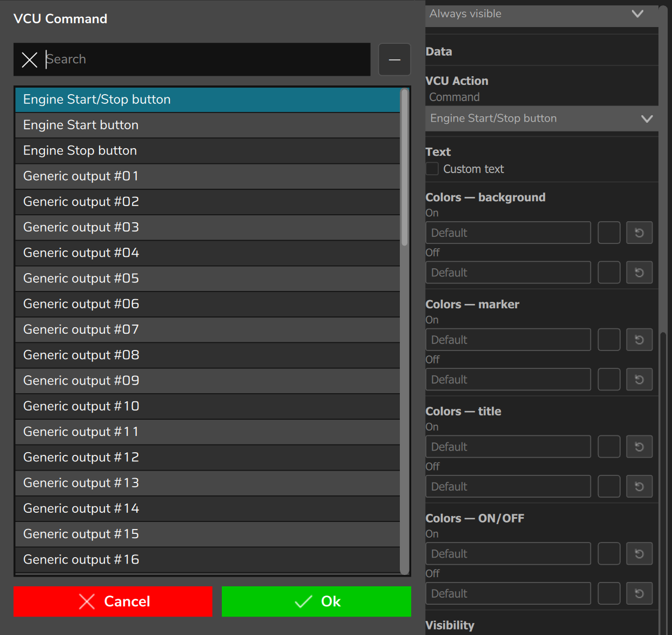Select Engine Start/Stop button in list
The image size is (672, 635).
point(208,100)
